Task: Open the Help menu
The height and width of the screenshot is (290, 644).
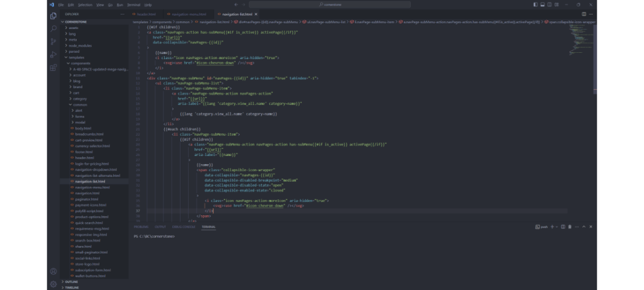Action: point(148,5)
